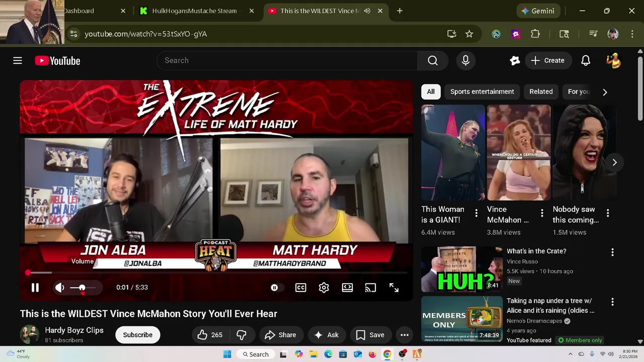
Task: Enter full screen mode
Action: [394, 288]
